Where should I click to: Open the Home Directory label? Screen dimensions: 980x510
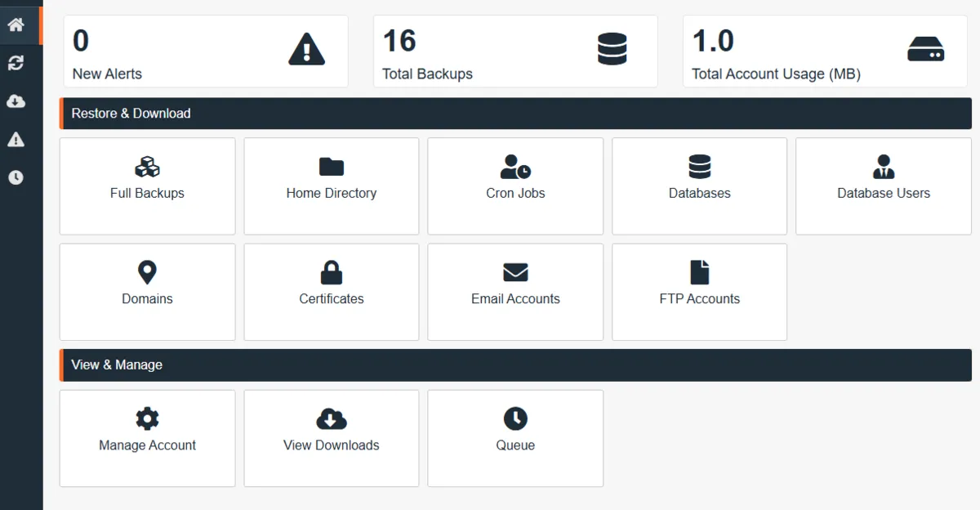(332, 194)
